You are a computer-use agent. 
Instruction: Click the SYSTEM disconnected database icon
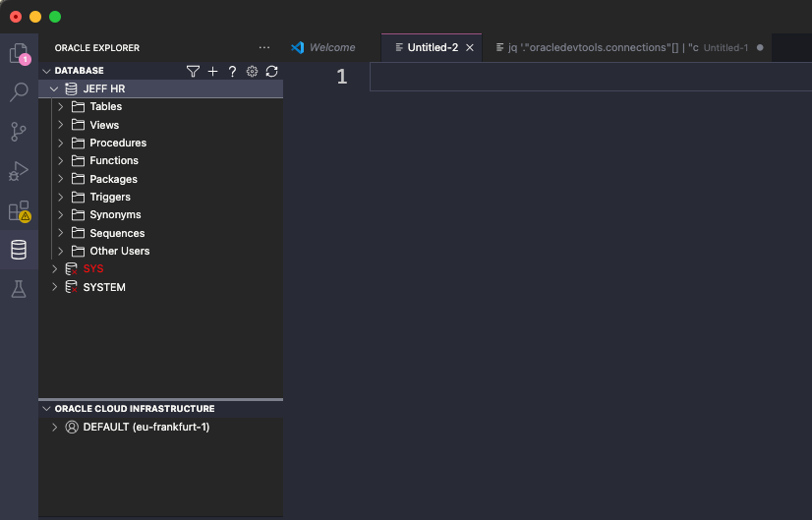(x=71, y=287)
